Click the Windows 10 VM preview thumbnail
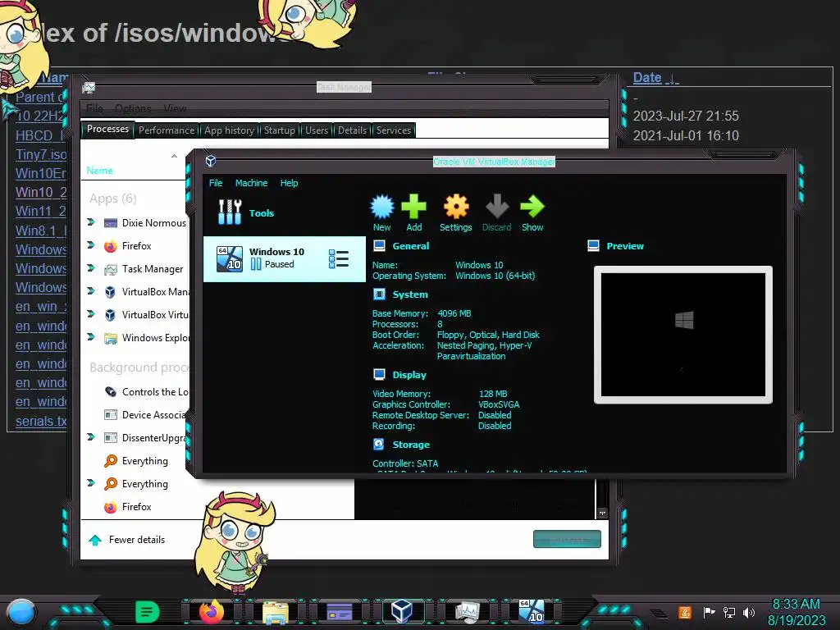The height and width of the screenshot is (630, 840). 683,335
